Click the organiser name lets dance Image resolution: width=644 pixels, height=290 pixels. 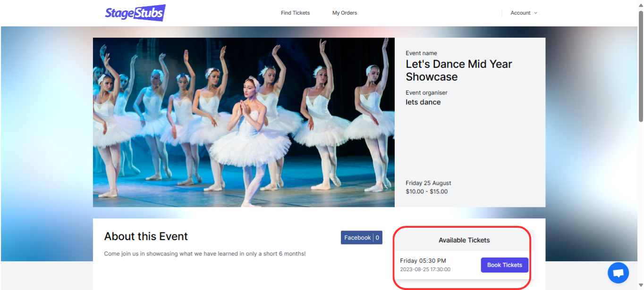click(x=423, y=102)
